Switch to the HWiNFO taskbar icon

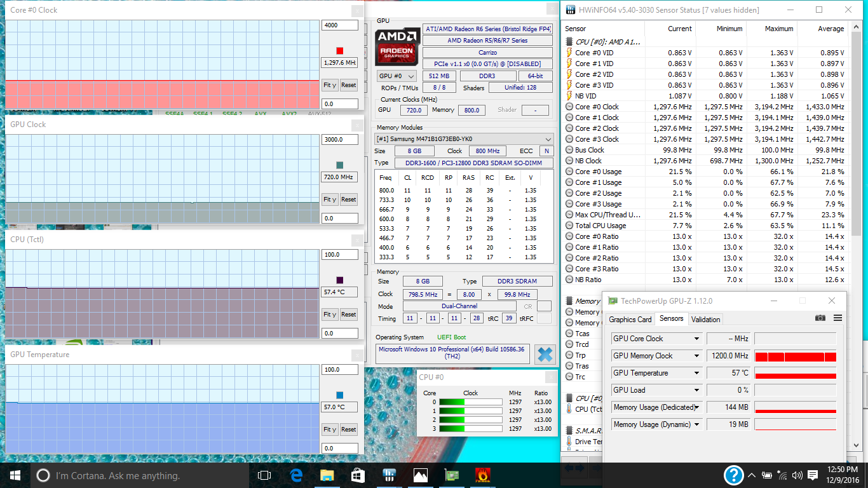[389, 475]
